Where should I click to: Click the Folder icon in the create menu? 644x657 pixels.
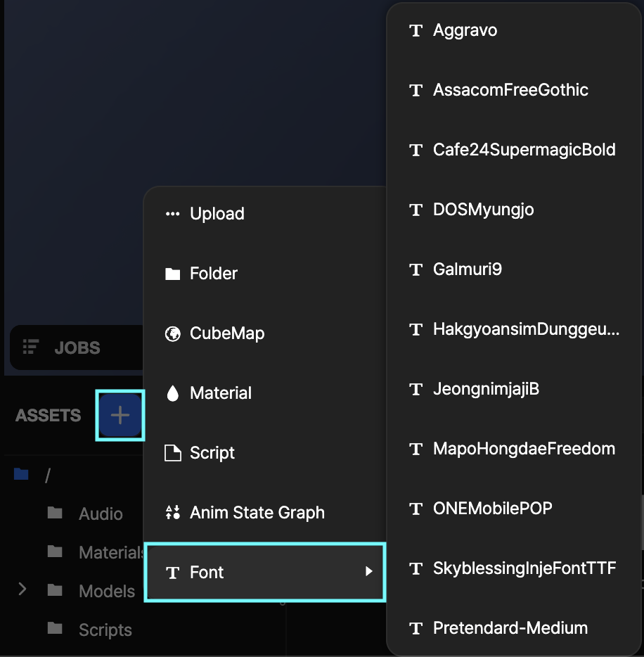[x=172, y=273]
